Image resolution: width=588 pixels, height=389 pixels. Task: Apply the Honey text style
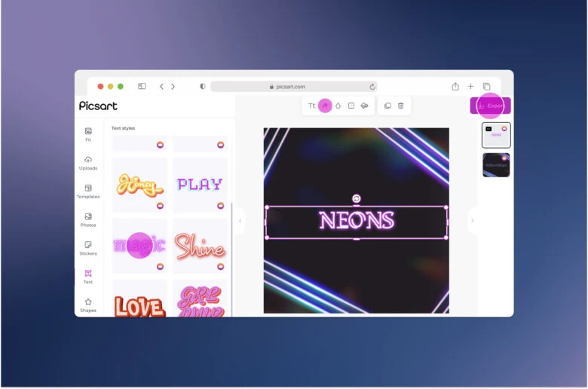[x=139, y=185]
